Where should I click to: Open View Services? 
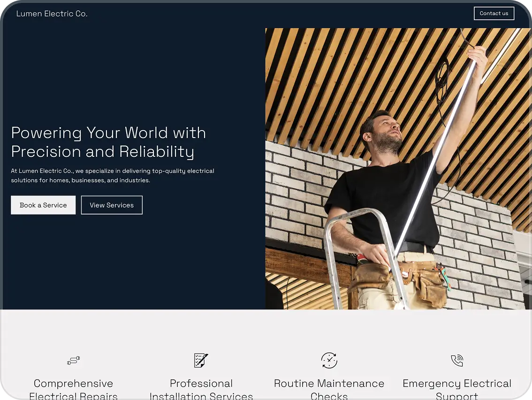(x=112, y=205)
